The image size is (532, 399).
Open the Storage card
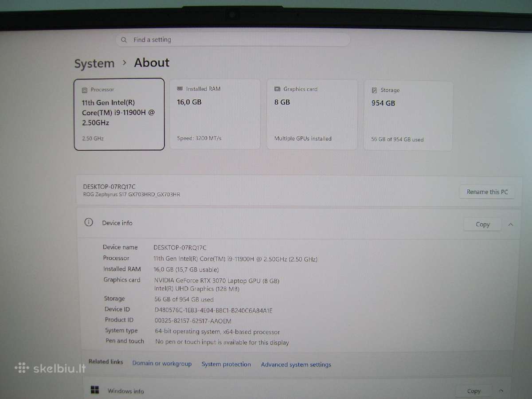point(409,115)
